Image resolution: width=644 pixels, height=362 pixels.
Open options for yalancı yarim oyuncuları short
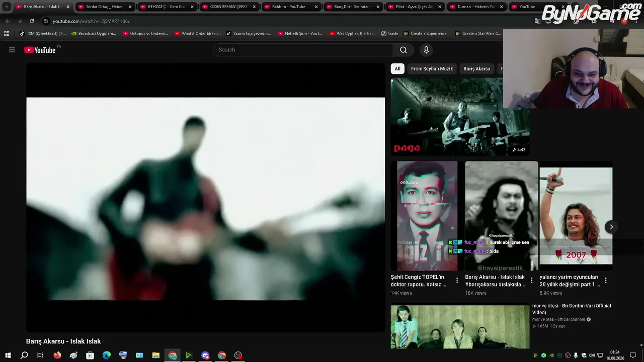pyautogui.click(x=606, y=281)
